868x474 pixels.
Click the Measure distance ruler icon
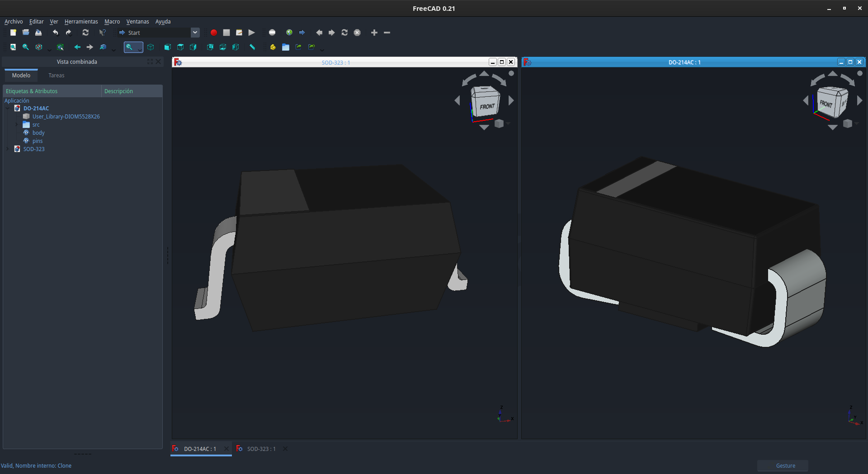(x=252, y=47)
